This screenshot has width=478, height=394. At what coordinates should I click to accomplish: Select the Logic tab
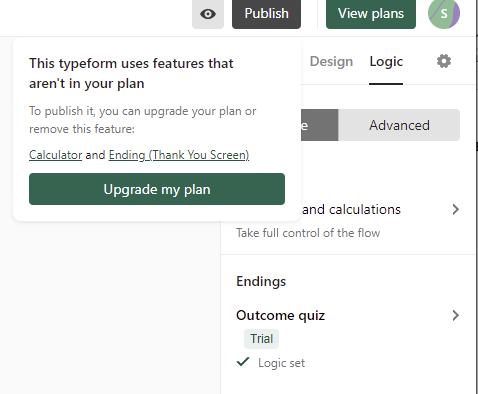pyautogui.click(x=386, y=62)
